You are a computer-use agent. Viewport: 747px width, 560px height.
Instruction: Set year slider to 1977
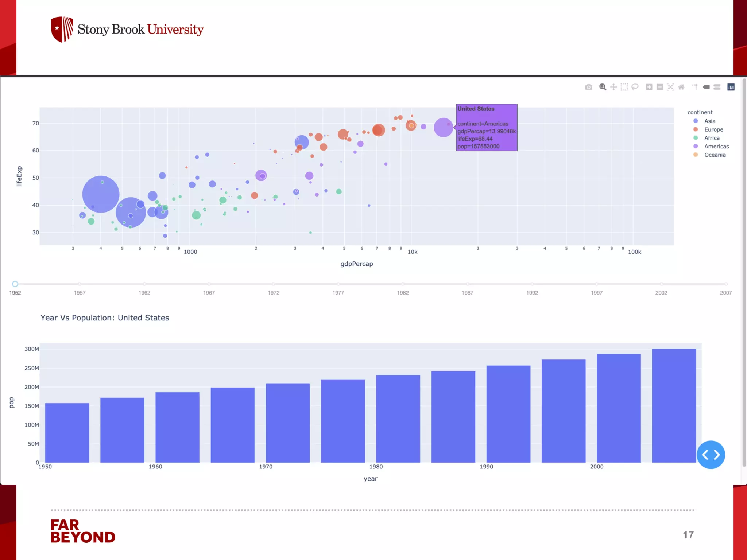338,284
